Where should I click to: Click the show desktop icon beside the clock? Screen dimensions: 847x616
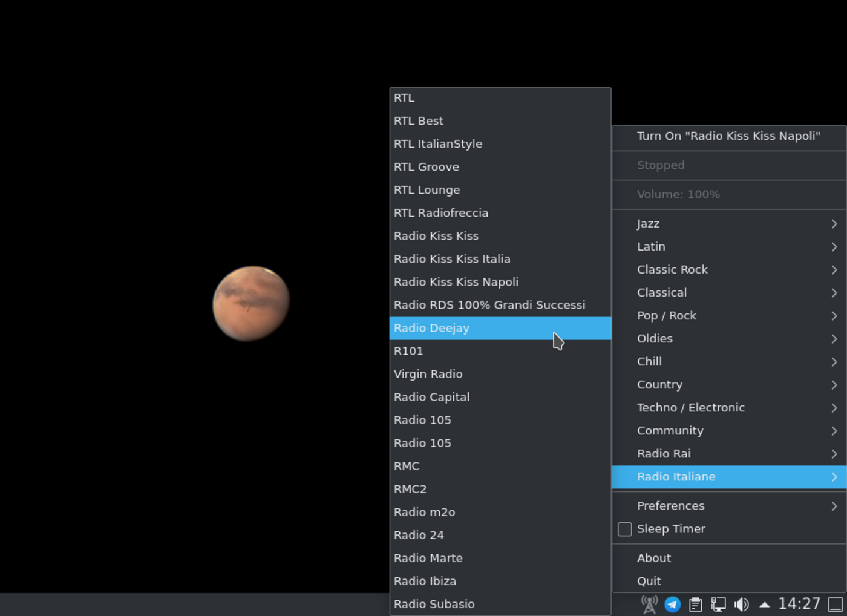point(836,604)
